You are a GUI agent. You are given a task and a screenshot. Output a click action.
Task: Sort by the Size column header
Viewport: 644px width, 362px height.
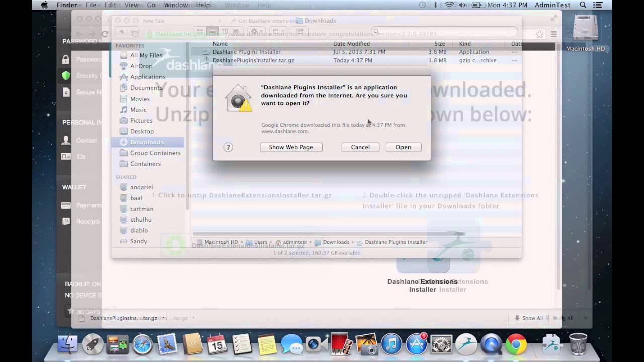[x=439, y=44]
